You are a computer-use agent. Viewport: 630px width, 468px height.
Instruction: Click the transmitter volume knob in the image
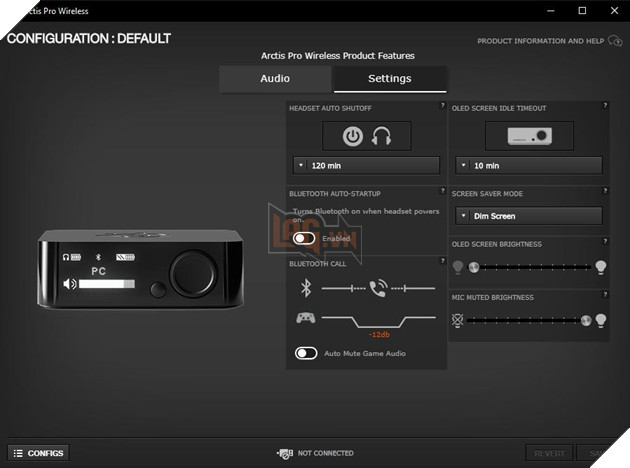(x=193, y=274)
